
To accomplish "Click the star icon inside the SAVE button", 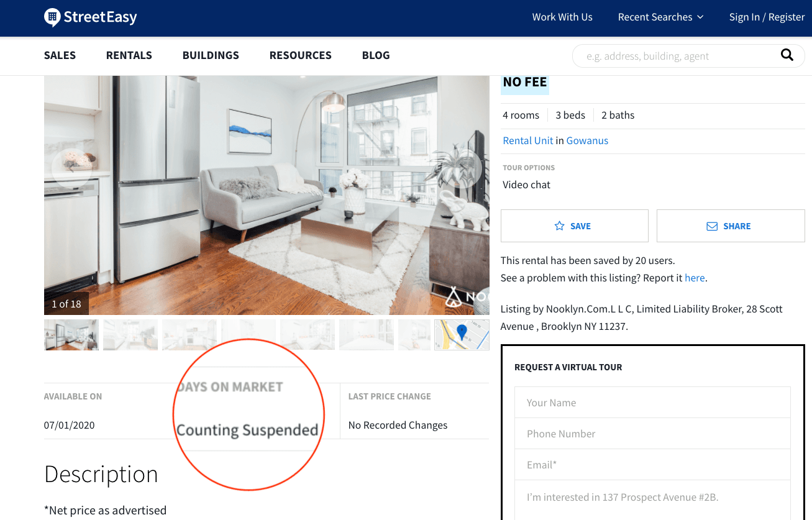I will point(558,226).
